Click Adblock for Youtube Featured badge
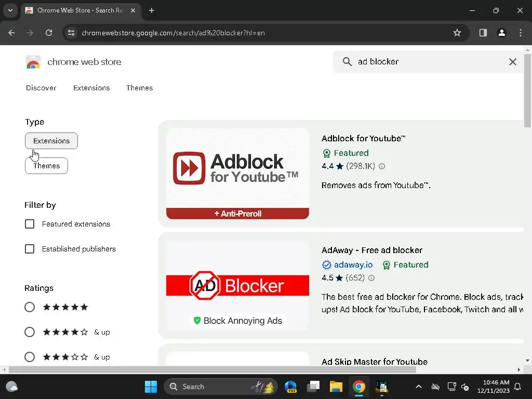532x399 pixels. 345,153
